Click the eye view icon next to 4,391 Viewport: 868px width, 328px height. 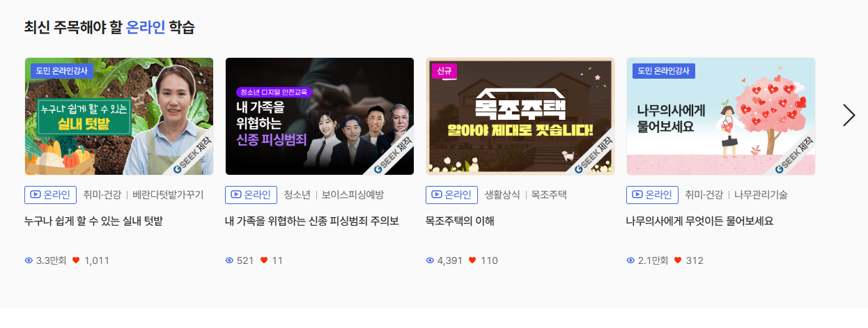[430, 260]
